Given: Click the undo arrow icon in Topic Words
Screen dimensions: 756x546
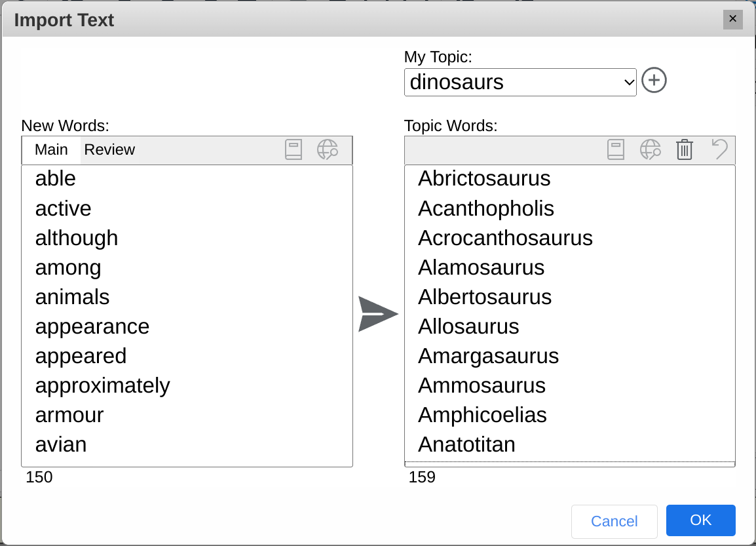Looking at the screenshot, I should click(719, 149).
